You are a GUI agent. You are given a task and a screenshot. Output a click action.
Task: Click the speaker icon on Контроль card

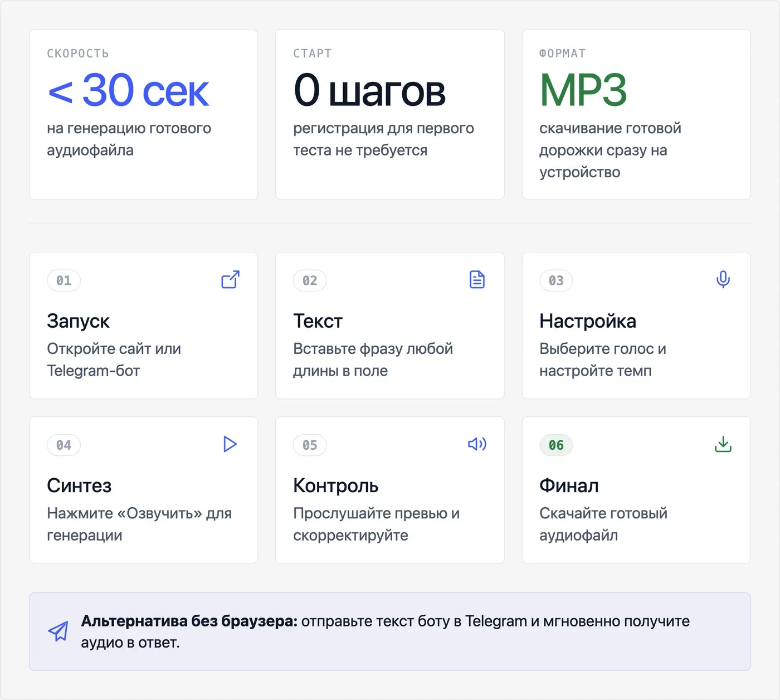pos(477,444)
